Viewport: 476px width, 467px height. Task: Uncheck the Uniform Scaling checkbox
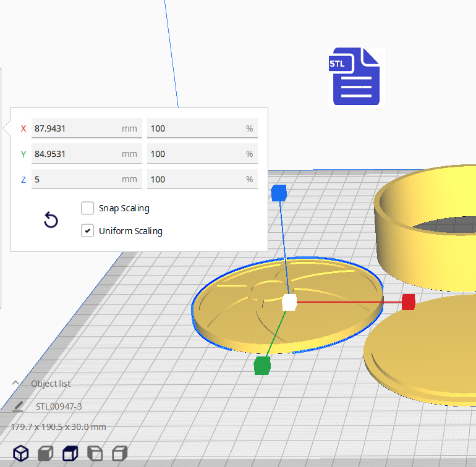pyautogui.click(x=88, y=231)
